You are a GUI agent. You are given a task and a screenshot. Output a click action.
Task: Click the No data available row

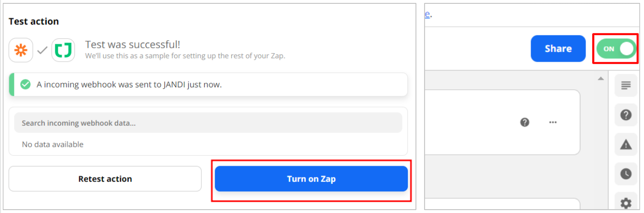tap(53, 144)
